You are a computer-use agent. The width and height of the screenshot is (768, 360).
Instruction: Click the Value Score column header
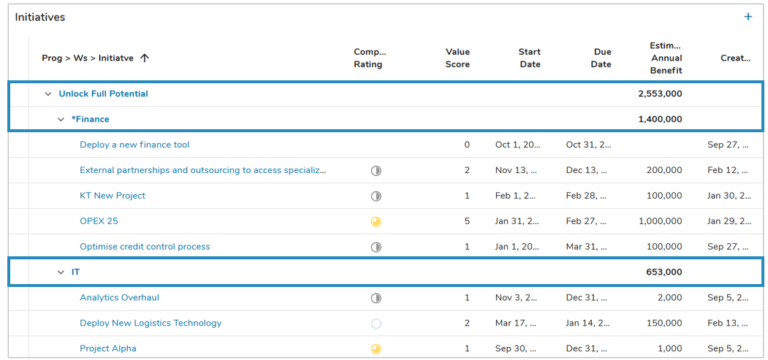click(x=457, y=58)
